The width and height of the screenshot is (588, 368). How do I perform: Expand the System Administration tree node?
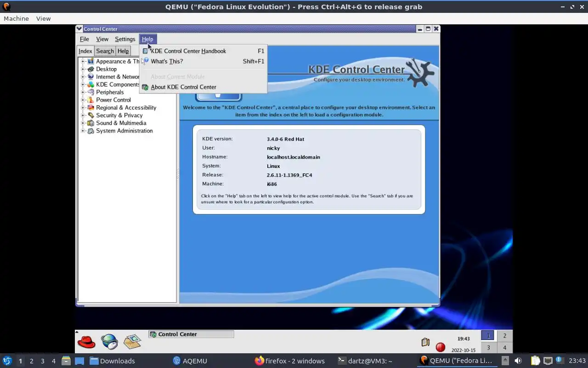[83, 131]
